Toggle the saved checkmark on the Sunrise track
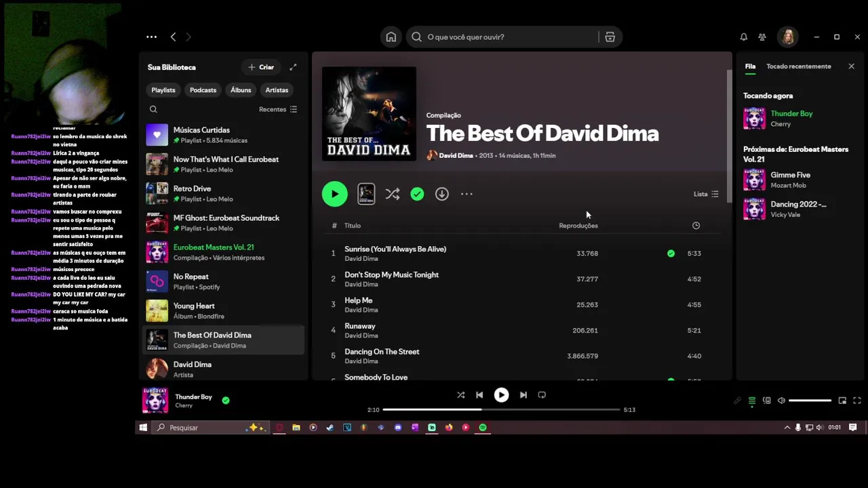868x488 pixels. [x=671, y=253]
